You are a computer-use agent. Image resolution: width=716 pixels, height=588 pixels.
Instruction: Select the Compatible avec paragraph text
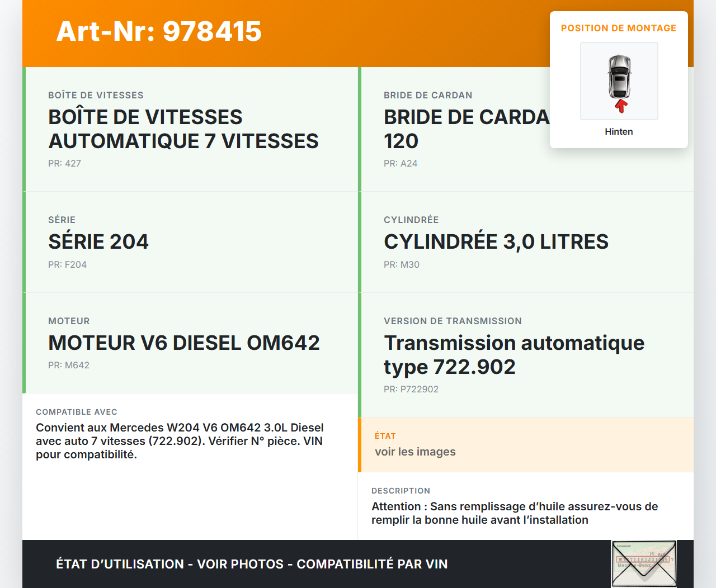pyautogui.click(x=179, y=441)
